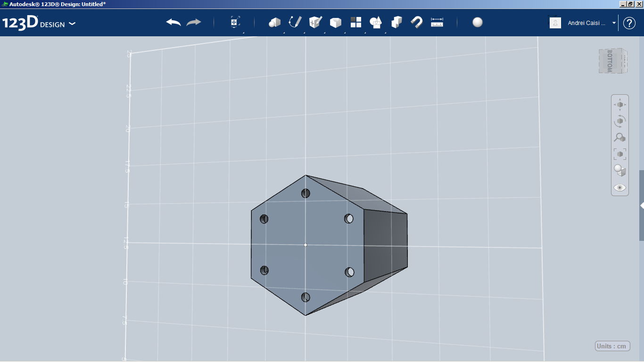The image size is (644, 362).
Task: Open the Units : cm settings
Action: point(612,346)
